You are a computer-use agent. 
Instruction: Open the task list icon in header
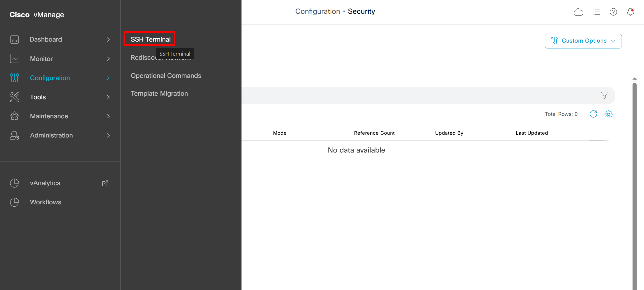[596, 12]
